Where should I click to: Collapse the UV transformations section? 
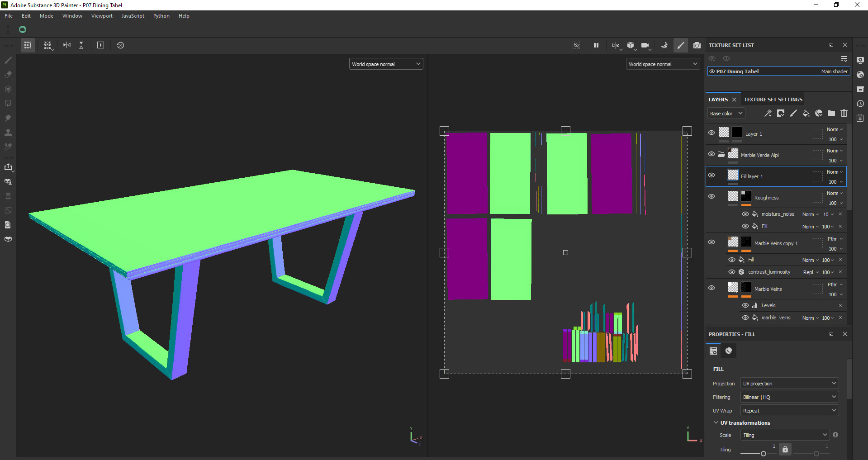716,423
